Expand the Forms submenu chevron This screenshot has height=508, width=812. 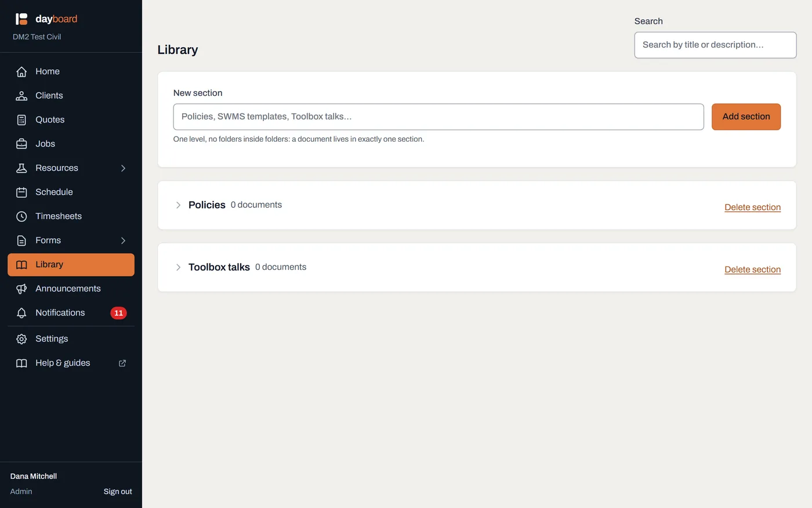coord(123,240)
